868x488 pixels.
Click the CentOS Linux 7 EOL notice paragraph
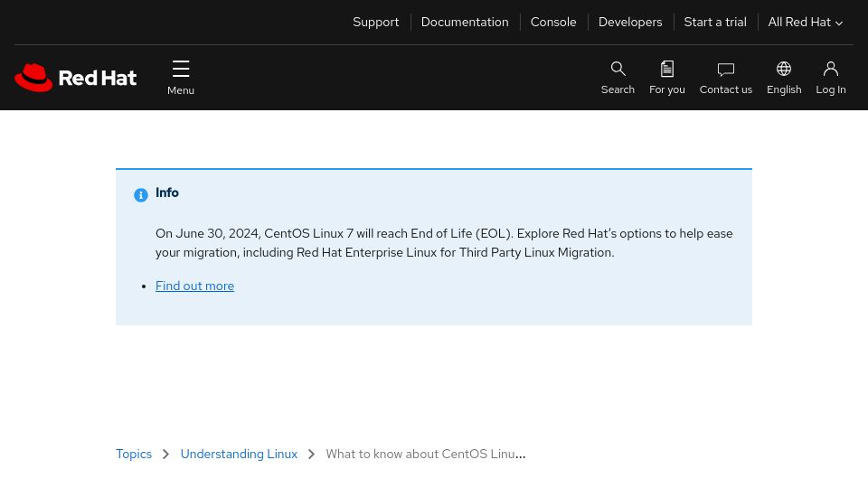click(444, 243)
